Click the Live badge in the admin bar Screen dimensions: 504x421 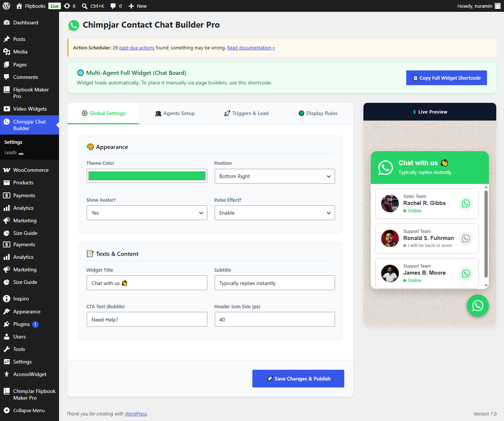pyautogui.click(x=55, y=6)
